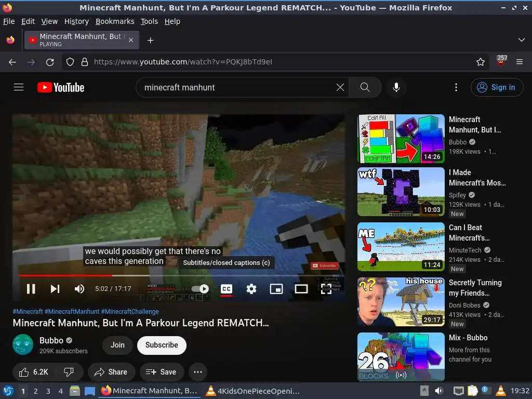Viewport: 532px width, 399px height.
Task: Open Bubbo channel avatar
Action: point(23,344)
